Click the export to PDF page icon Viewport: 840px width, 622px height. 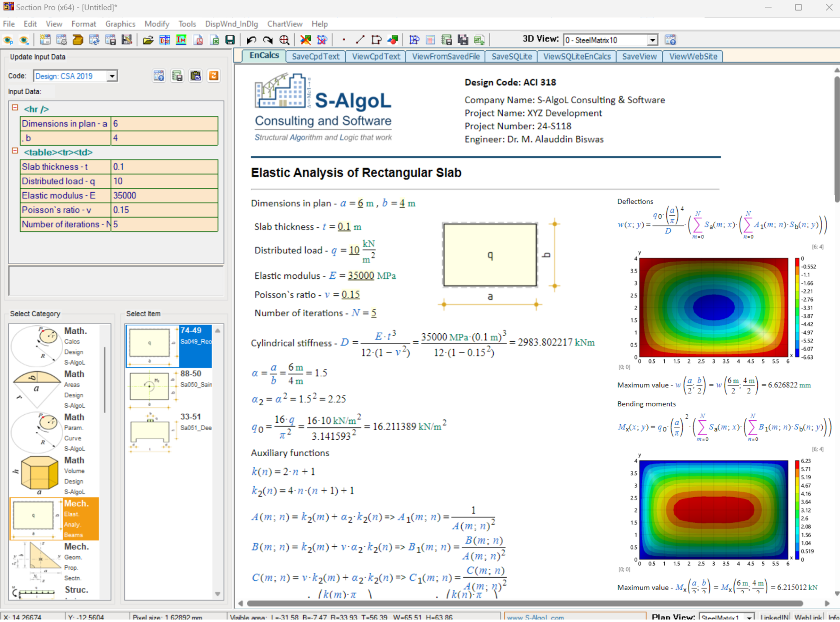(x=198, y=40)
